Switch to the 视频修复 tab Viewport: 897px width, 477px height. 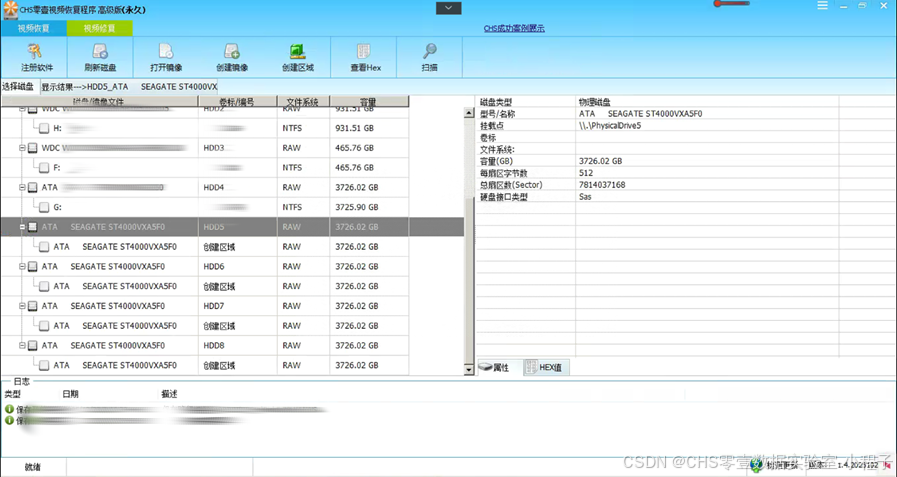[100, 28]
